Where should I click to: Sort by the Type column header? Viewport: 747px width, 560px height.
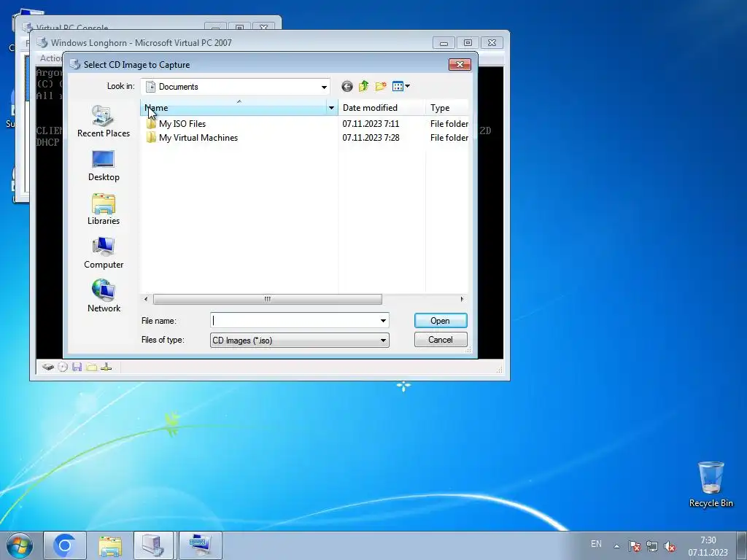coord(447,108)
